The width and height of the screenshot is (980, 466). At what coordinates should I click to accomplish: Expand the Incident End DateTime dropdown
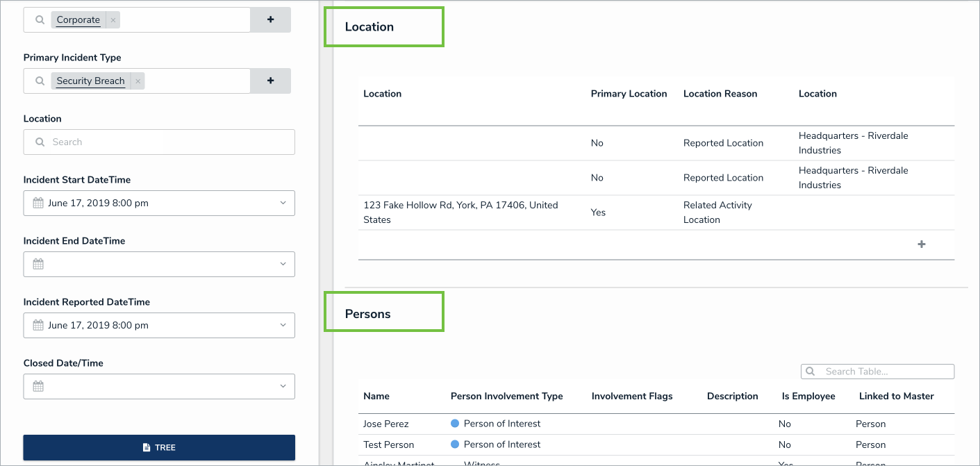pos(283,265)
